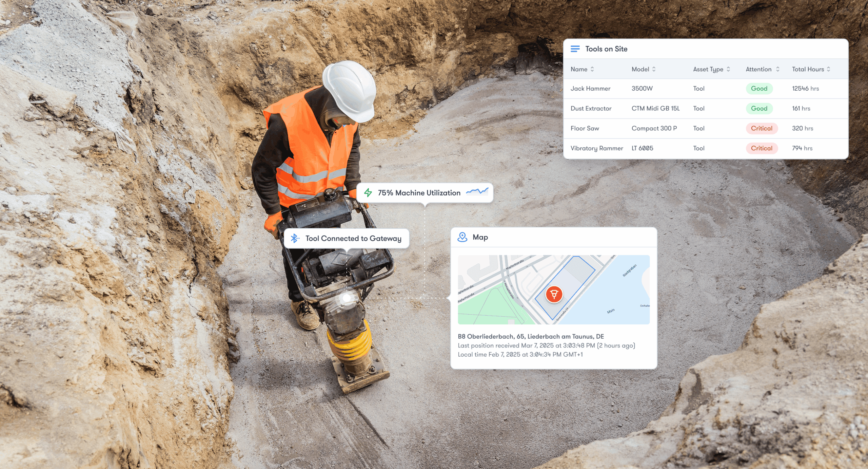Click the Bluetooth icon on gateway tooltip
The width and height of the screenshot is (868, 469).
[294, 238]
